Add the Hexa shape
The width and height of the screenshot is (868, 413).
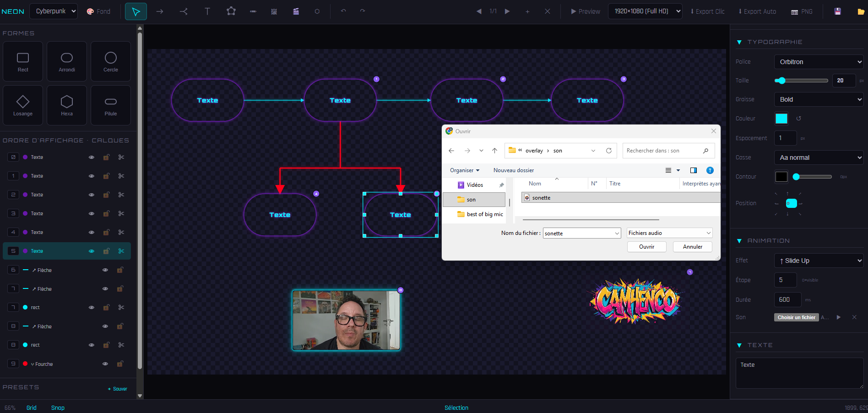pyautogui.click(x=67, y=105)
